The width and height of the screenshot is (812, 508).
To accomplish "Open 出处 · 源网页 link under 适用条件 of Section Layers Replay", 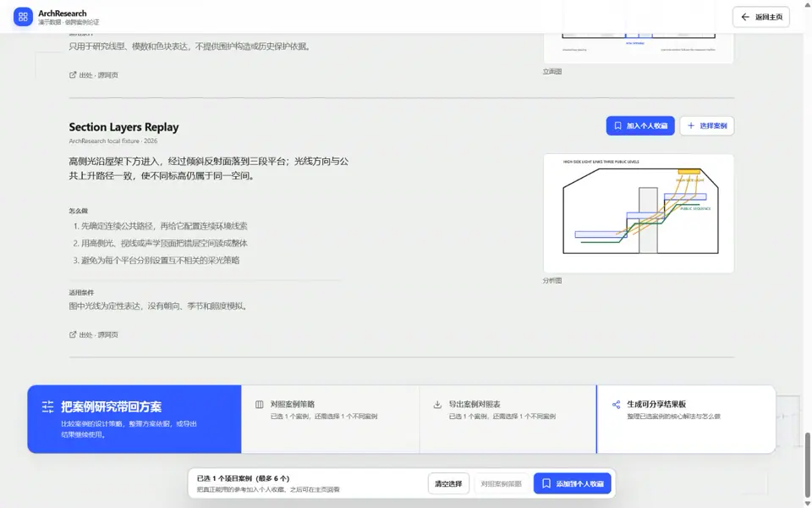I will pos(94,335).
